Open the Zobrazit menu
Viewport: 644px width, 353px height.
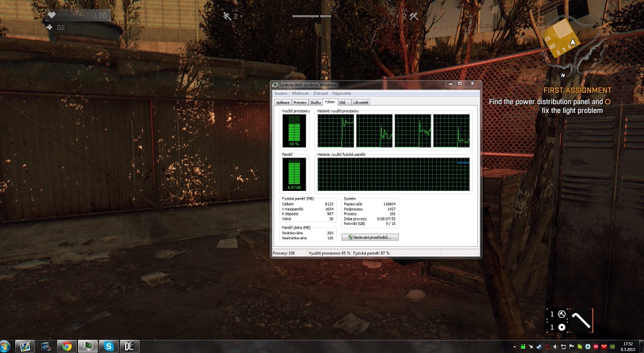point(320,94)
